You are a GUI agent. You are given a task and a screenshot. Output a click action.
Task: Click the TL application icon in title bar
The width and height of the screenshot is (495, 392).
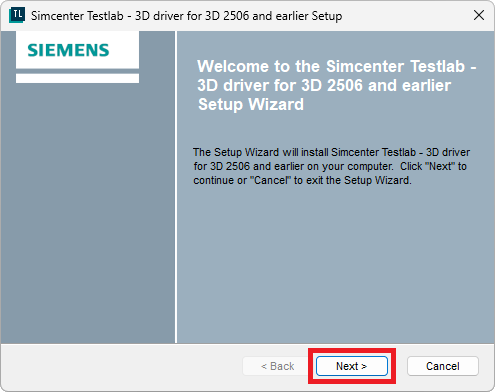tap(17, 15)
